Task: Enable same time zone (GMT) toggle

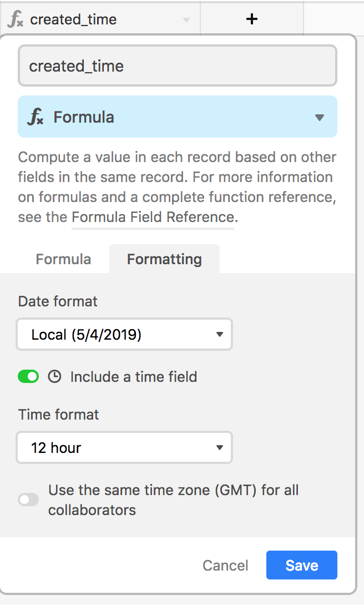Action: (28, 500)
